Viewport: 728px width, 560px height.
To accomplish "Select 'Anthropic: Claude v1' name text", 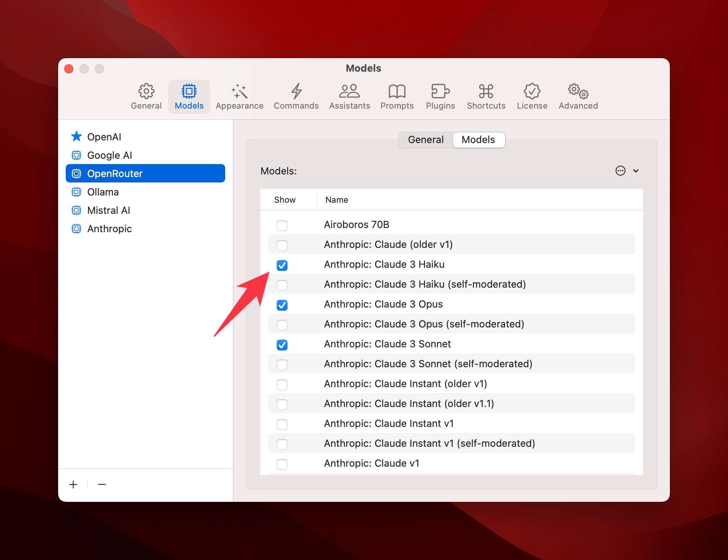I will pyautogui.click(x=371, y=463).
